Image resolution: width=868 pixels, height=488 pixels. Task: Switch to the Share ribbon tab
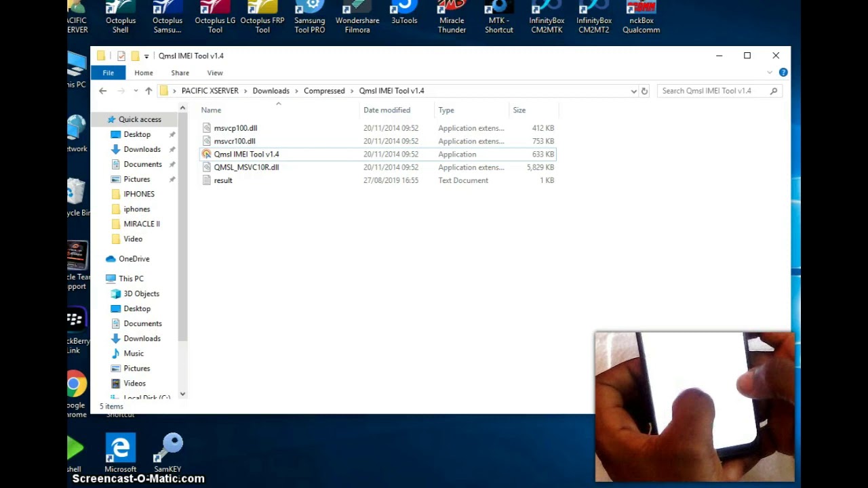coord(180,73)
